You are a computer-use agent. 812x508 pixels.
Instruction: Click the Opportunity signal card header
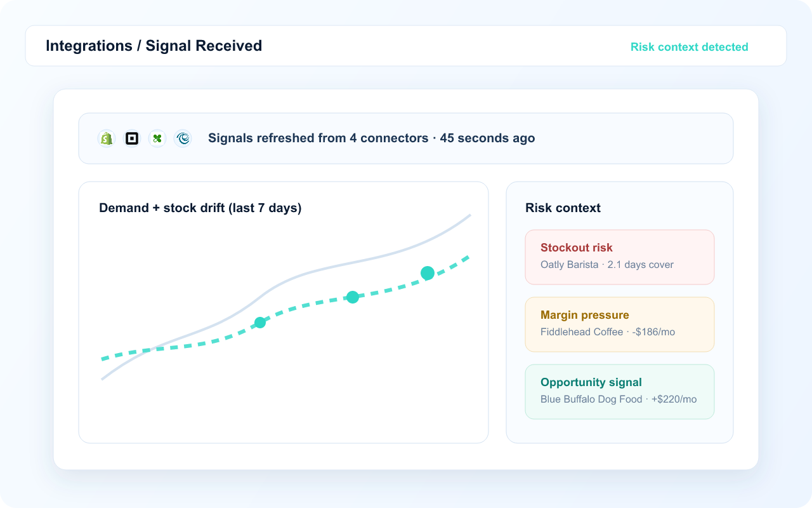(591, 382)
